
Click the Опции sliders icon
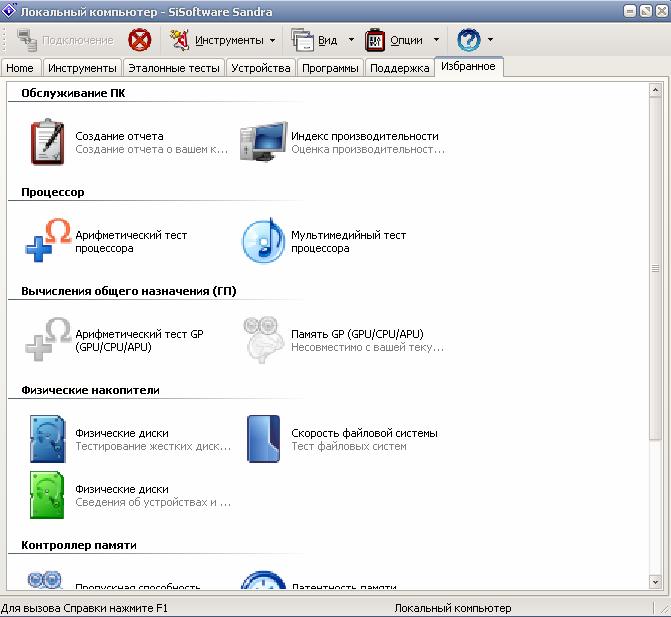click(375, 40)
